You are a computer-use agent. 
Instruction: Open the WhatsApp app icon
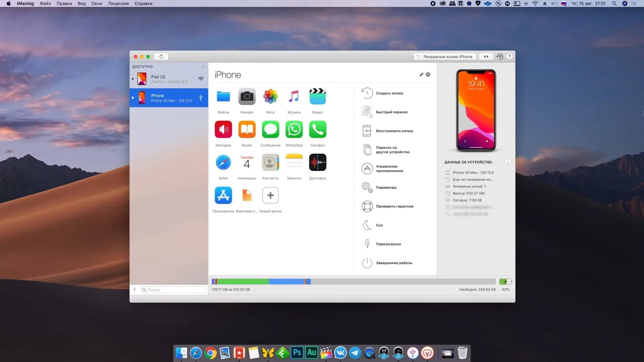294,129
